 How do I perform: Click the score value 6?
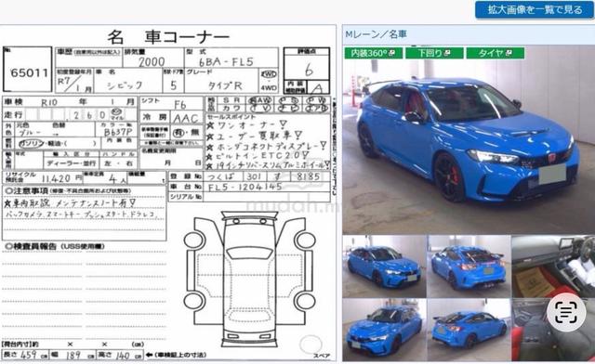point(309,70)
